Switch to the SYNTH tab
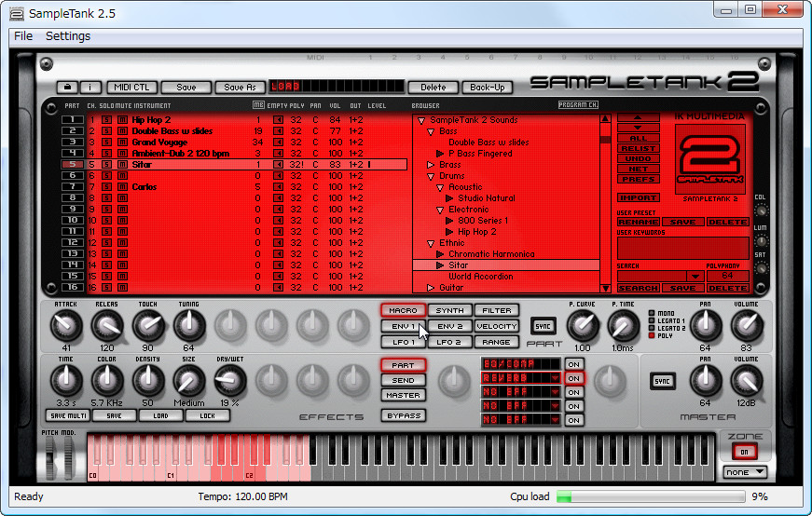Screen dimensions: 812x516 (x=449, y=310)
